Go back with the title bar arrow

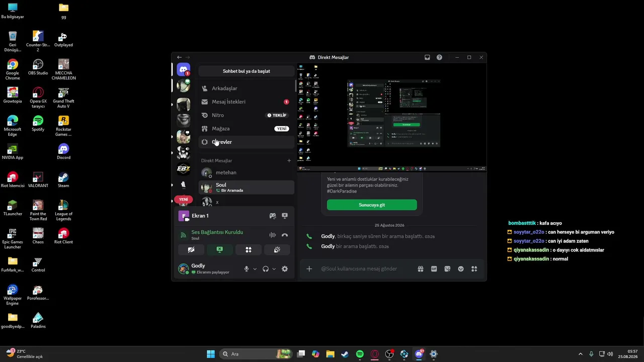(179, 57)
